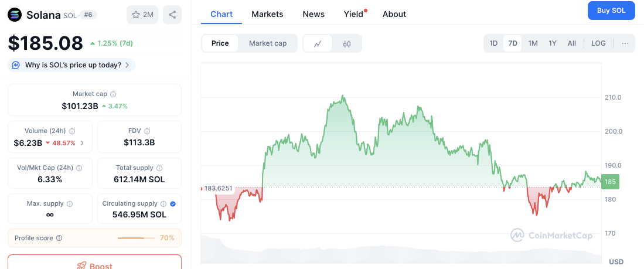644x269 pixels.
Task: Expand "Why is SOL's price up today?"
Action: pyautogui.click(x=71, y=65)
